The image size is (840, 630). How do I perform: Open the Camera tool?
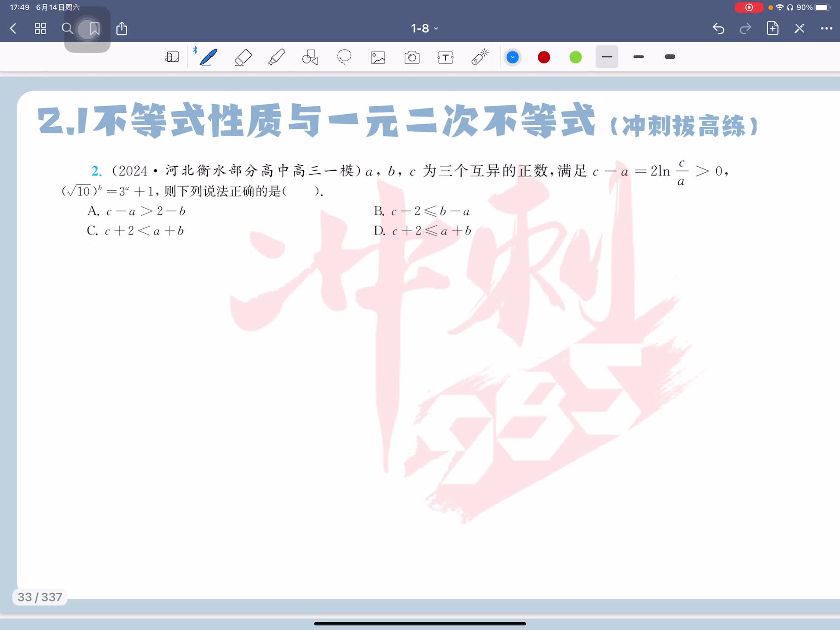coord(412,57)
